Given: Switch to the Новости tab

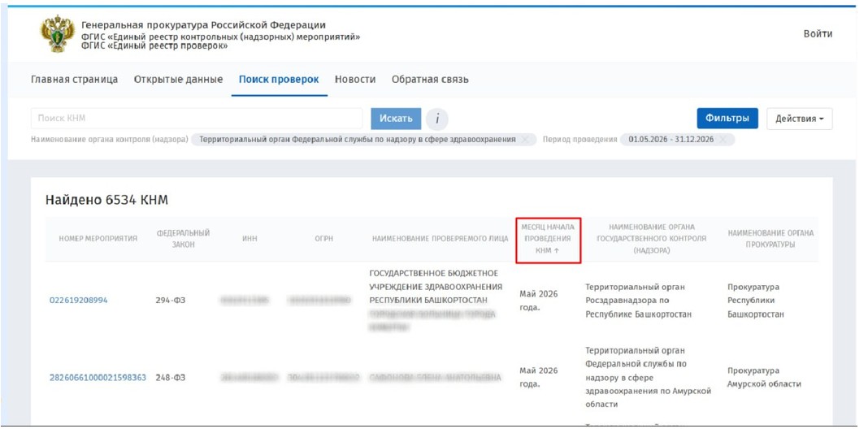Looking at the screenshot, I should tap(355, 79).
